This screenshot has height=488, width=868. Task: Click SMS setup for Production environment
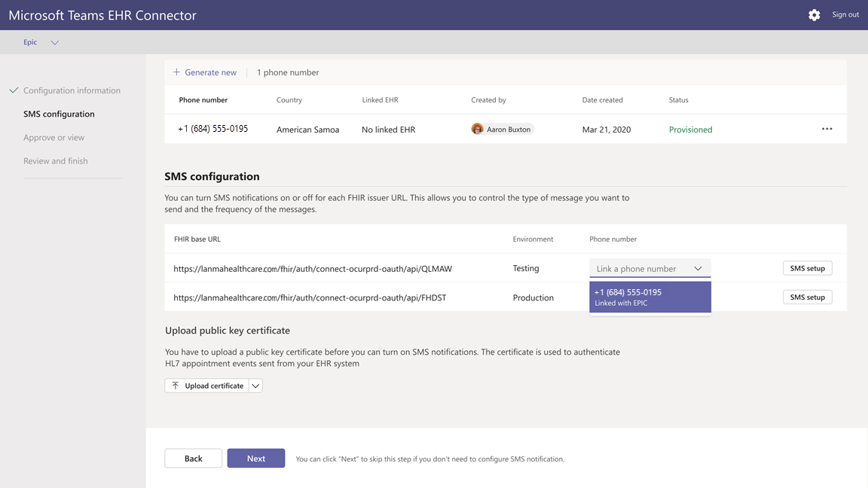[x=807, y=297]
